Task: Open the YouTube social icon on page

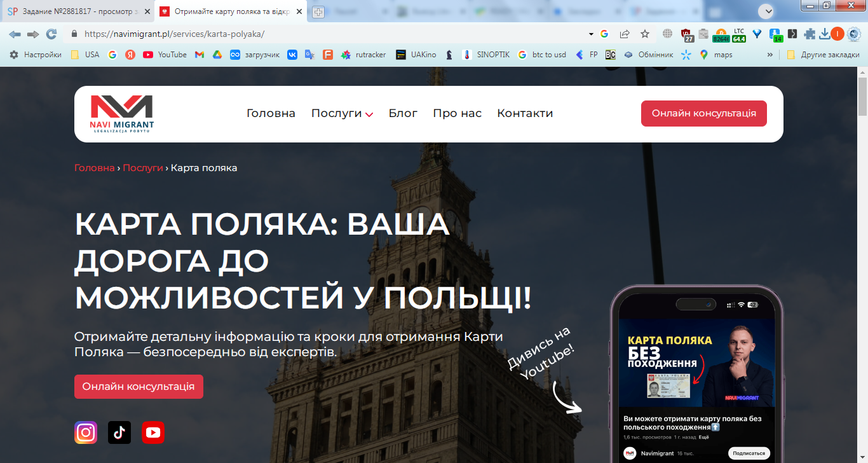Action: 153,432
